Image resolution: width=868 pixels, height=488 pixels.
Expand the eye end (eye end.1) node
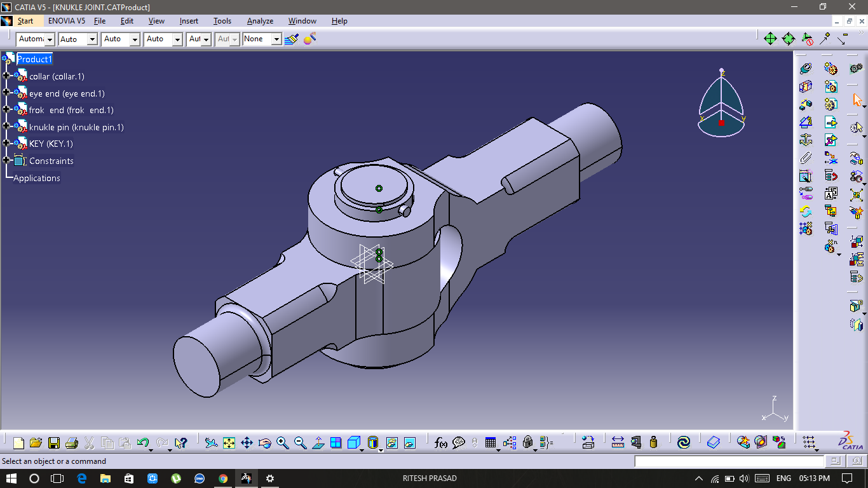pyautogui.click(x=6, y=93)
